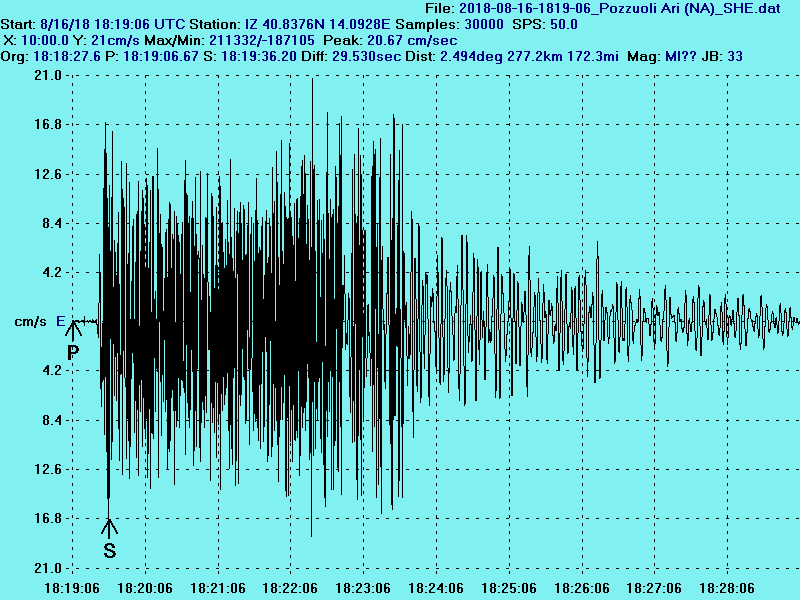Click the bottom 21.0 y-axis label
Viewport: 800px width, 600px height.
[47, 568]
